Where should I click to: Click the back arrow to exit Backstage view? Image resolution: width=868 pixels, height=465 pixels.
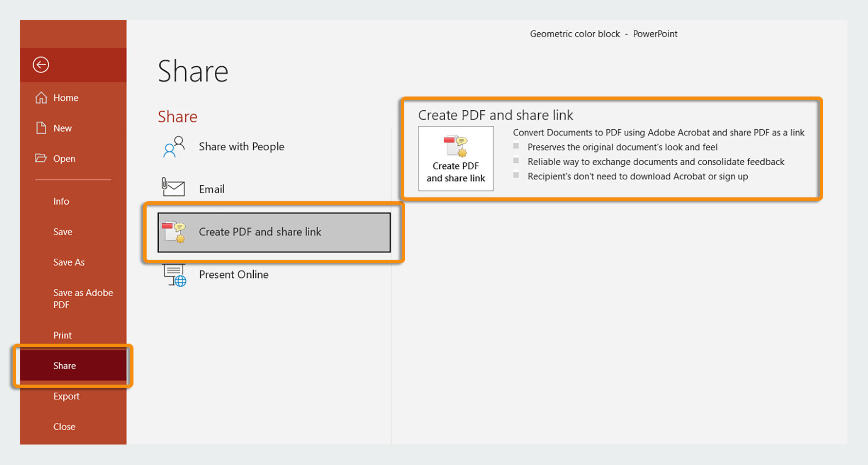pyautogui.click(x=41, y=64)
